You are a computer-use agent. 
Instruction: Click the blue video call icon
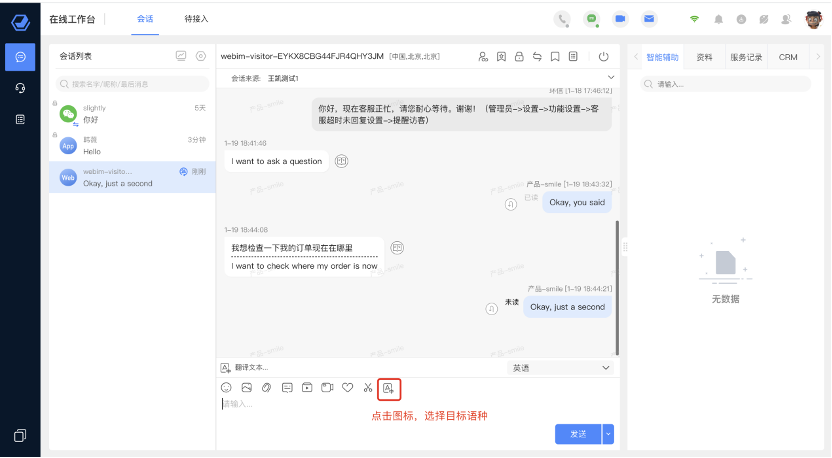click(620, 19)
